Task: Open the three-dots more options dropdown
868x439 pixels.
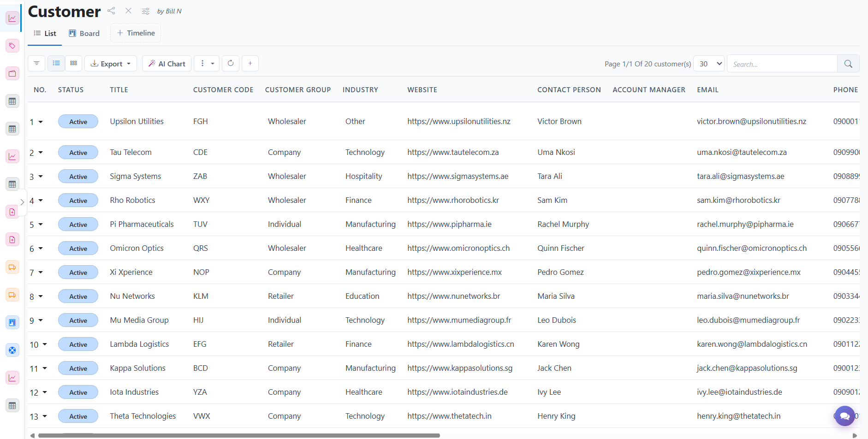Action: tap(207, 63)
